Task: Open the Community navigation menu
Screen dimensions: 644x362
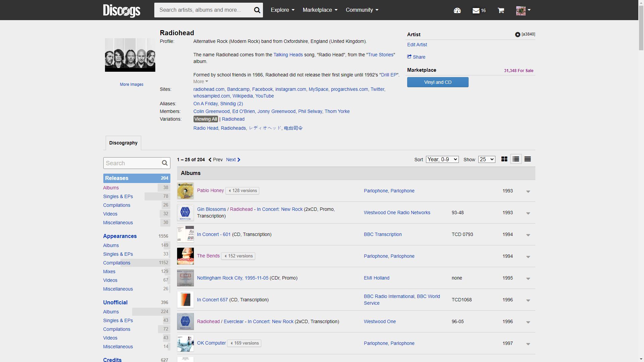Action: point(362,10)
